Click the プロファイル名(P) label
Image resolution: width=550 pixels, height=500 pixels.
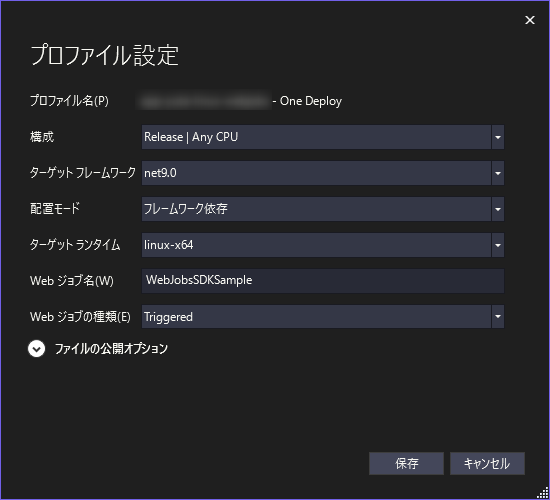pos(69,101)
